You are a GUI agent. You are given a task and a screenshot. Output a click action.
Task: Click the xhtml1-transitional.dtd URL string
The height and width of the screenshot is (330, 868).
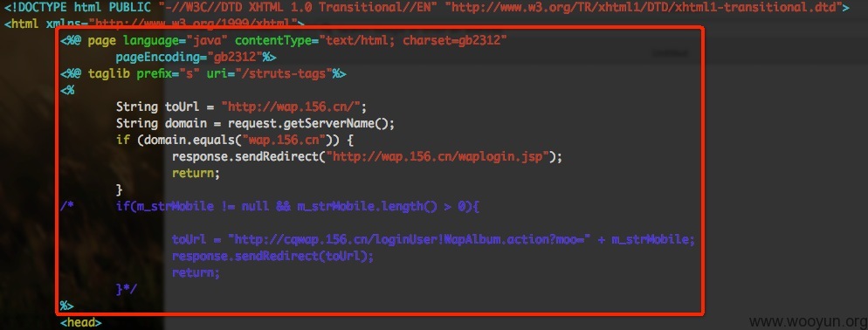(x=644, y=8)
